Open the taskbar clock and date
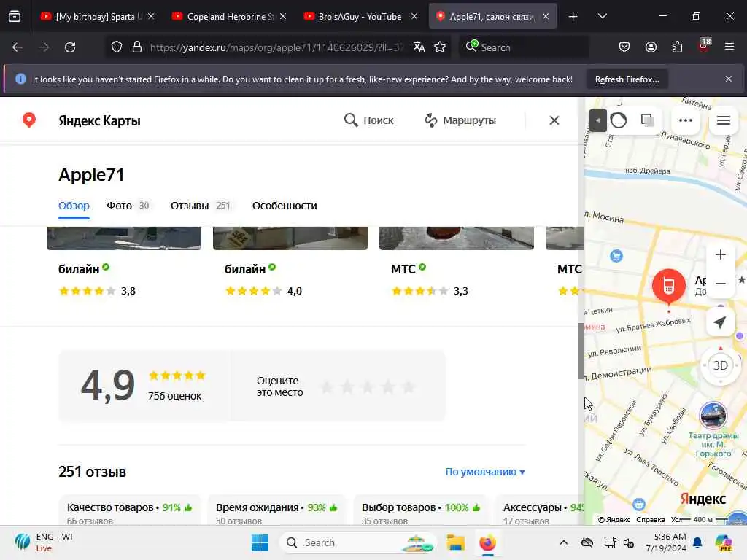Image resolution: width=747 pixels, height=560 pixels. point(666,542)
